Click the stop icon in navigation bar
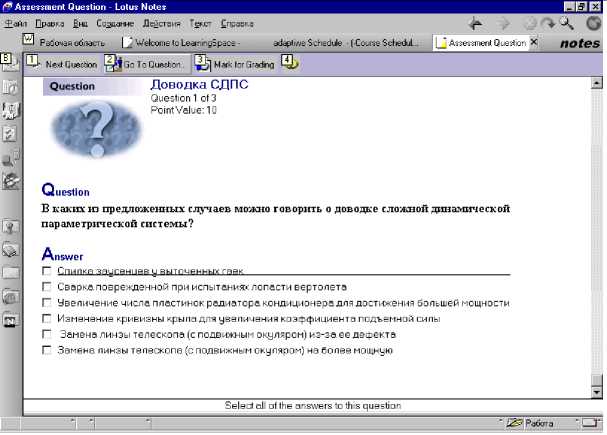 click(529, 24)
